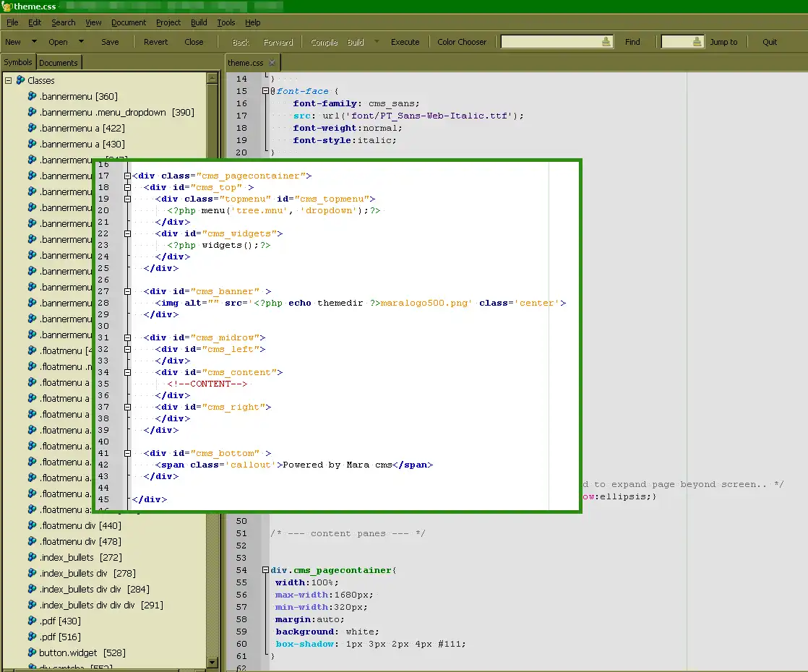Click the icon next to .index_bullets [272]
808x672 pixels.
32,557
